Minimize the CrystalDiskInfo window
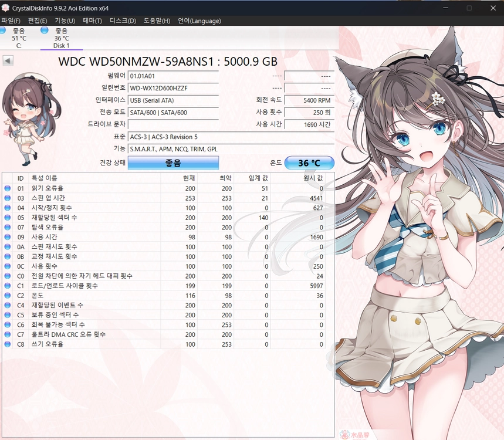The width and height of the screenshot is (504, 440). (445, 8)
